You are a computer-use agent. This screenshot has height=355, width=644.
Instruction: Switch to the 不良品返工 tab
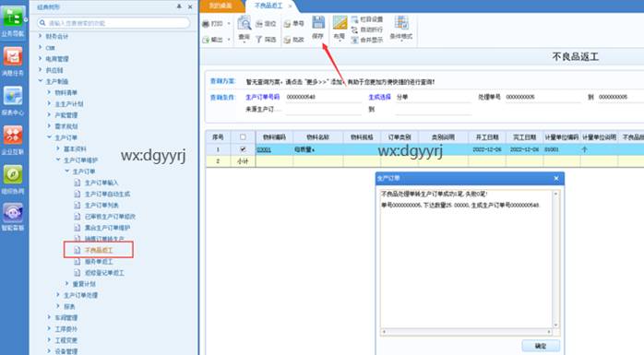(268, 6)
